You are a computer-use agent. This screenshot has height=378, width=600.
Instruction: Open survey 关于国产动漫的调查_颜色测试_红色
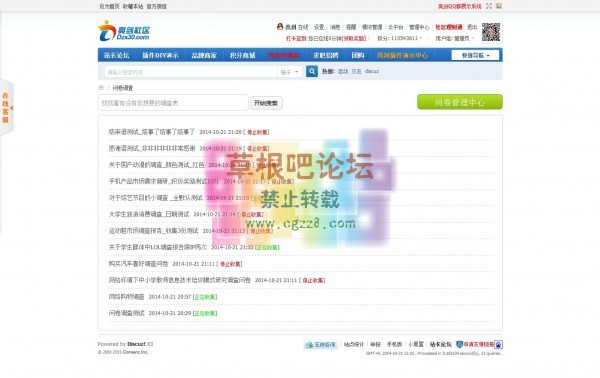[157, 165]
